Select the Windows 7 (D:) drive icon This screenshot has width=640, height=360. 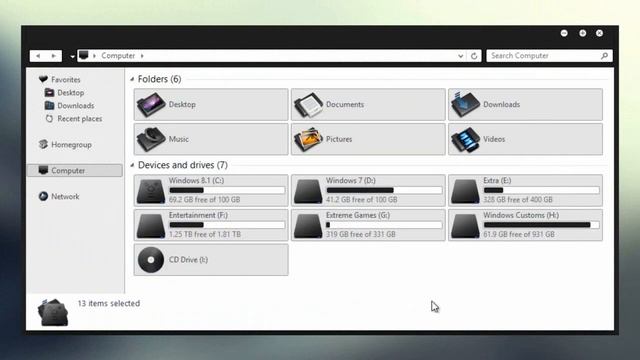click(308, 191)
